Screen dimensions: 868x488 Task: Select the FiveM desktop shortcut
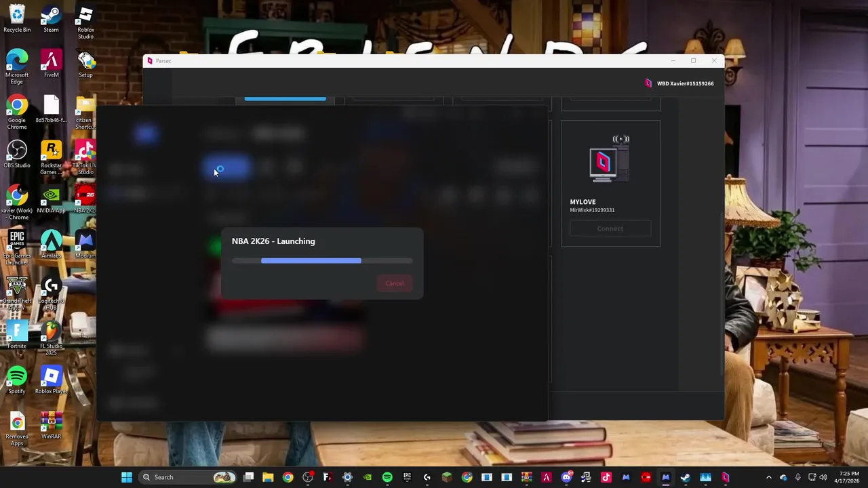pos(51,64)
